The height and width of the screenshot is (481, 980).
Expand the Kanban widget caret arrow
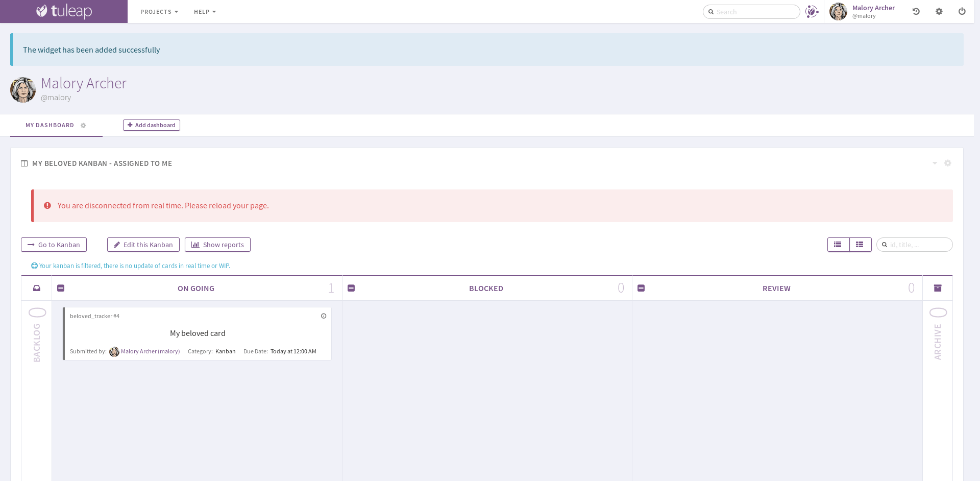[935, 163]
